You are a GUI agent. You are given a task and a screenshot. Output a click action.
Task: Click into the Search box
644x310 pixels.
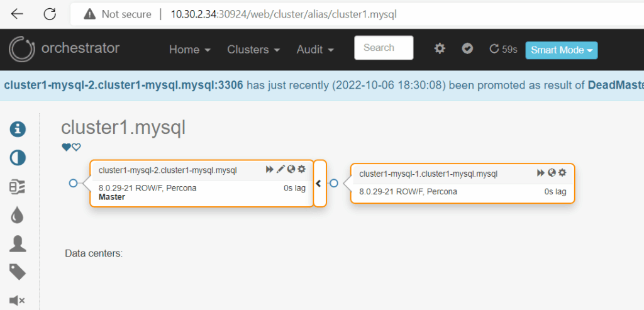[x=384, y=48]
